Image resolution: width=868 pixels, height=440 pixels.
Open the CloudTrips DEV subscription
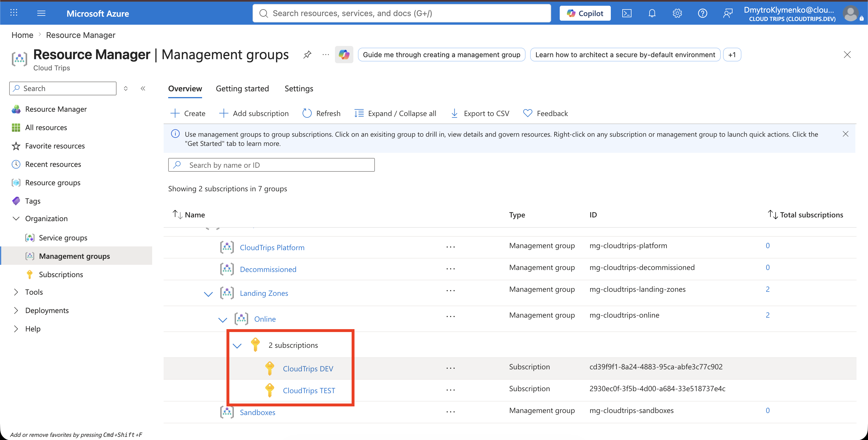[308, 368]
